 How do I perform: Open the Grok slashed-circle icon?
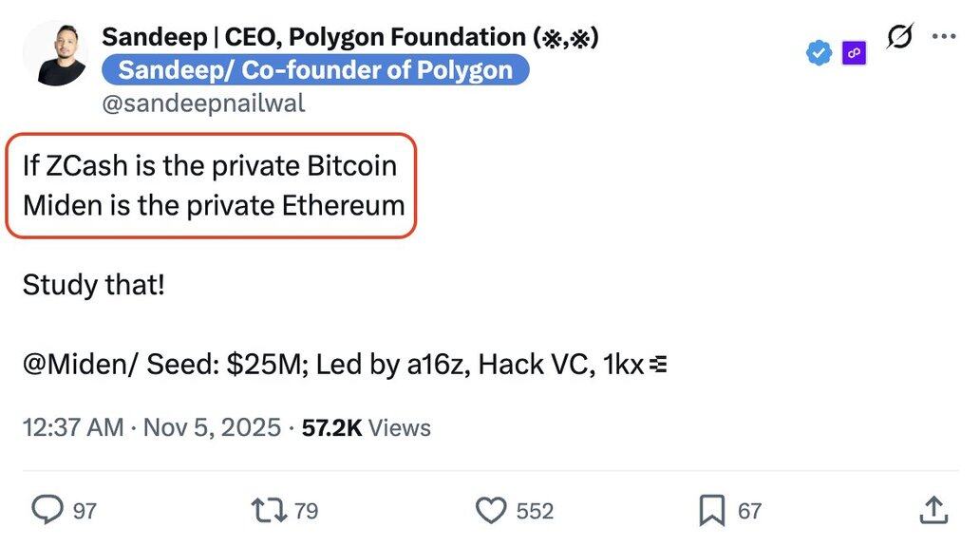coord(898,37)
